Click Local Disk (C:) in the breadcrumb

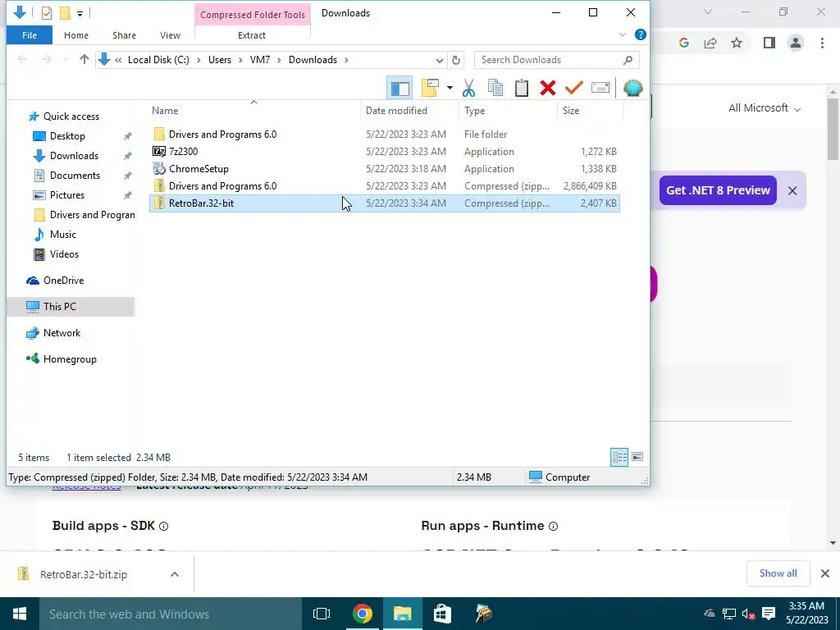pyautogui.click(x=158, y=60)
